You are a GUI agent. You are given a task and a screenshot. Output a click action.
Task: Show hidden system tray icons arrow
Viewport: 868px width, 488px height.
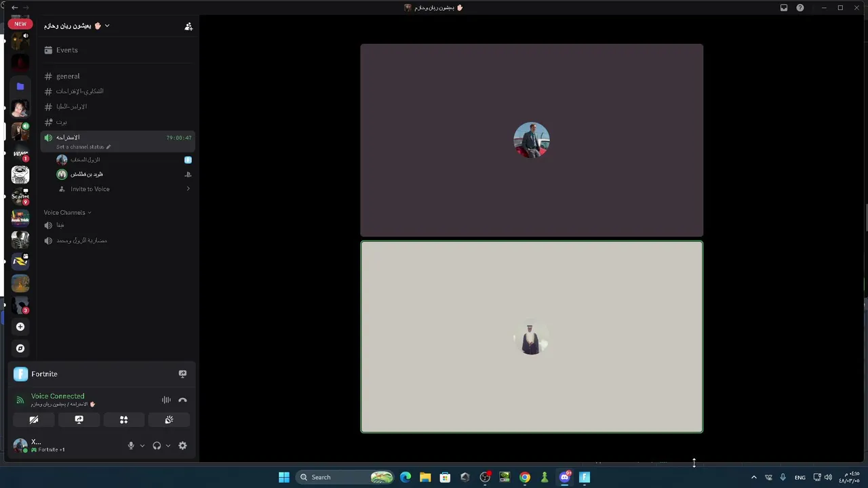tap(753, 477)
